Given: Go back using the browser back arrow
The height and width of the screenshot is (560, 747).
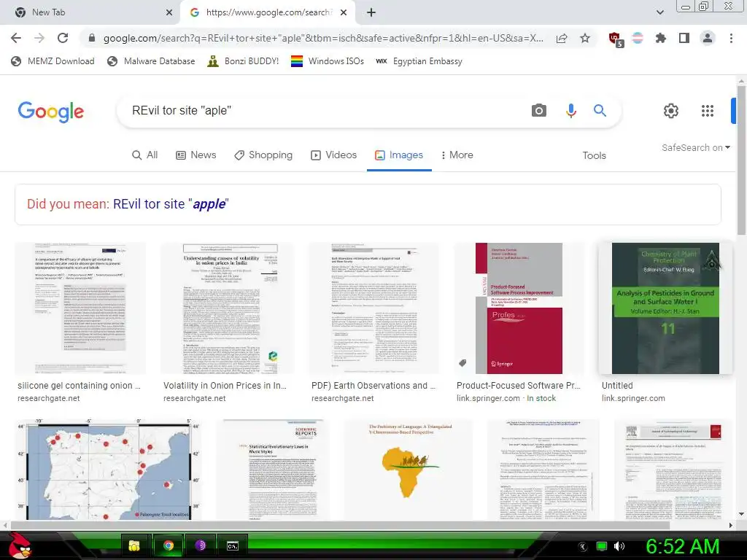Looking at the screenshot, I should tap(16, 38).
